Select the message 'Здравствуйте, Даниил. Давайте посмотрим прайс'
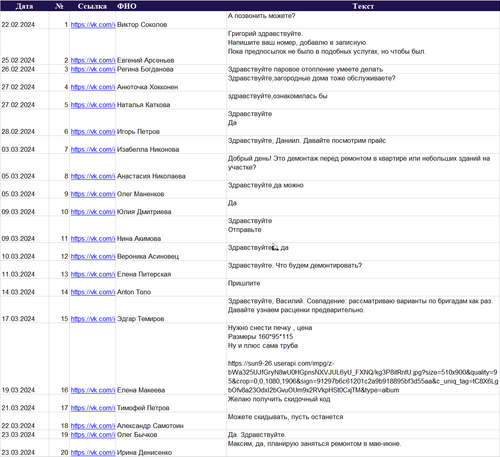Screen dimensions: 500x457 [x=363, y=145]
